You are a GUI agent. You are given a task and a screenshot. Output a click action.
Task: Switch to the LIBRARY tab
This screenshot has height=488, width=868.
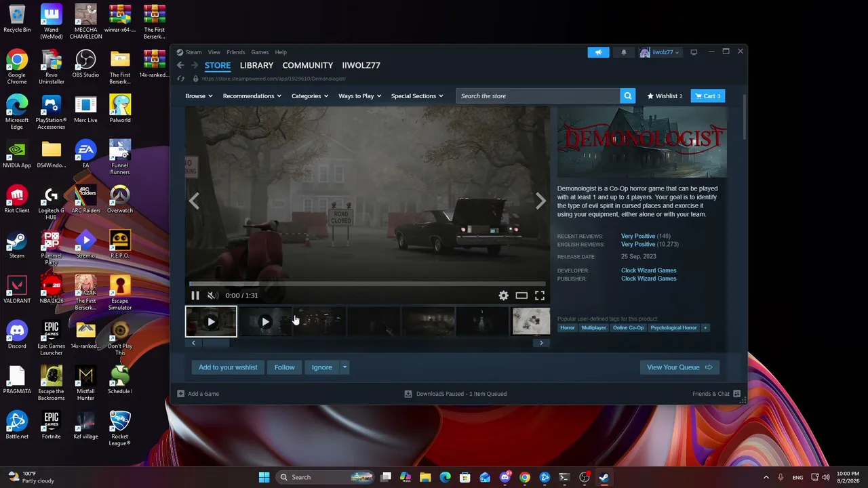[x=256, y=65]
